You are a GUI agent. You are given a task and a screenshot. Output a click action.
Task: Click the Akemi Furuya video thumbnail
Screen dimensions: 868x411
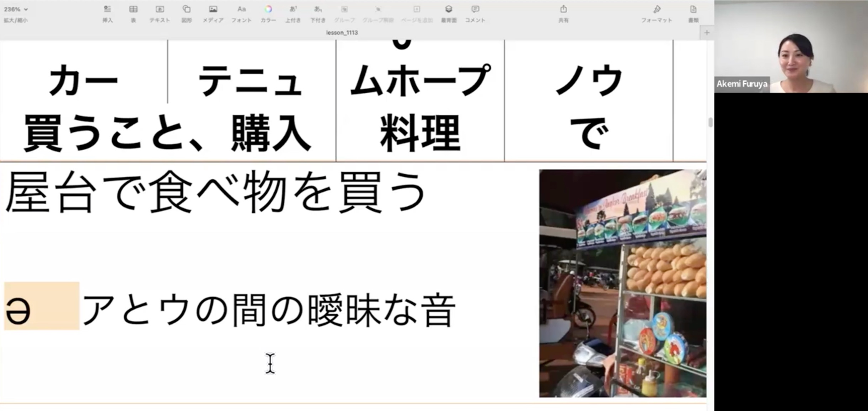(791, 47)
